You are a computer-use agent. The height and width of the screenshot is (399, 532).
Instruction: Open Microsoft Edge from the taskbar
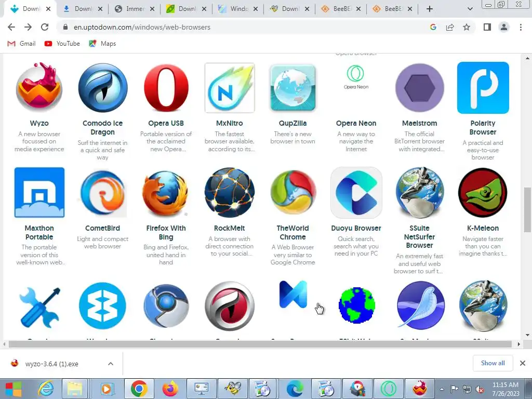tap(295, 389)
